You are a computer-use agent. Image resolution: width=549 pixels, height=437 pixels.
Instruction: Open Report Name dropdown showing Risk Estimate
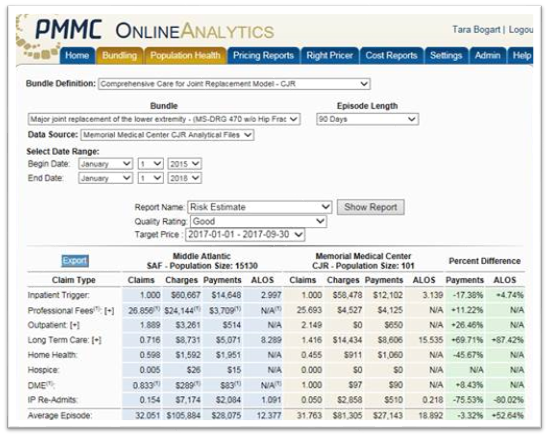click(x=259, y=207)
